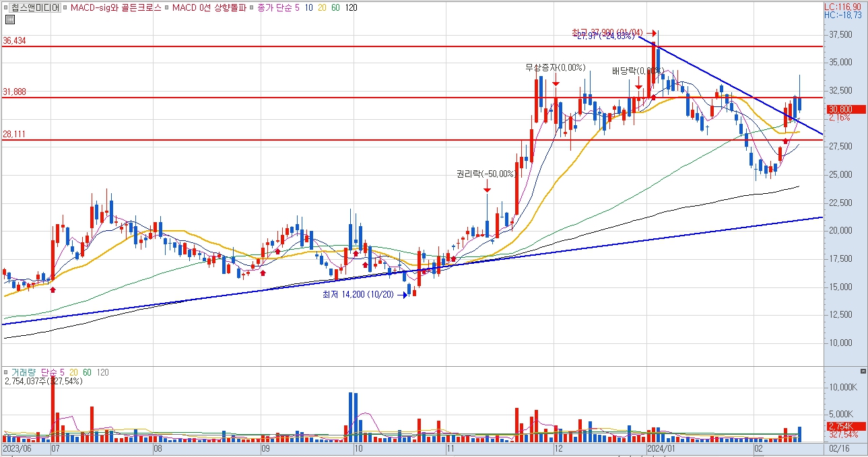The image size is (868, 457).
Task: Select the 60-period price moving average
Action: (335, 8)
